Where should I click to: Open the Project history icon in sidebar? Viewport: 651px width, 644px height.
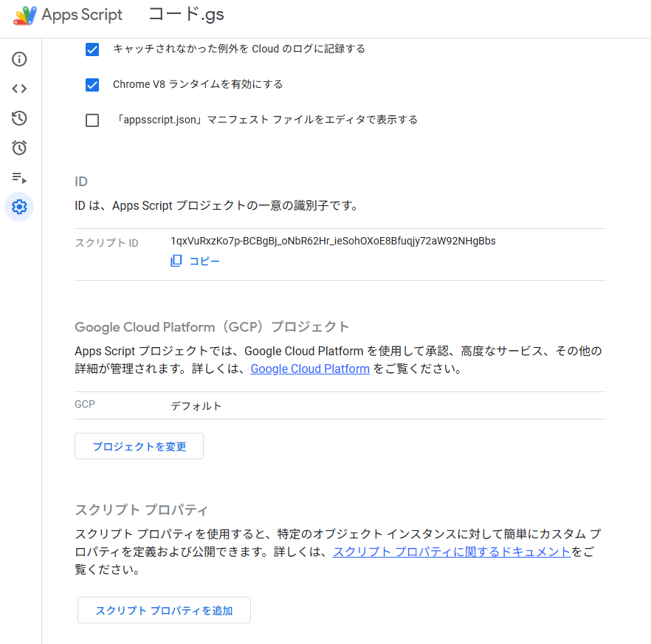(19, 118)
